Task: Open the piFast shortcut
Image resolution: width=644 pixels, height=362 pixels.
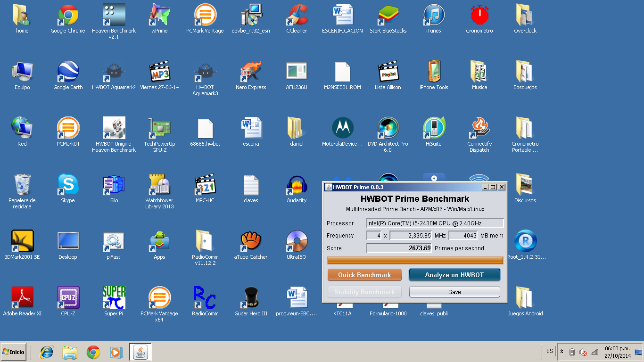Action: point(114,245)
